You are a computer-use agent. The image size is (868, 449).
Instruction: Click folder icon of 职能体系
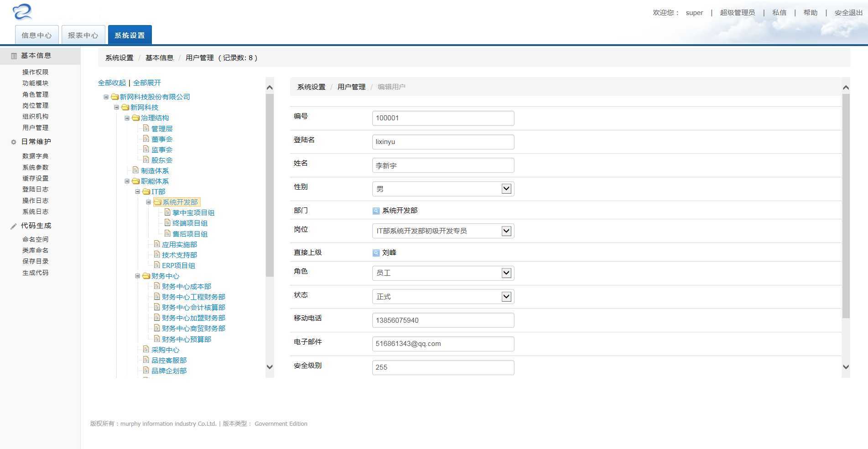[x=136, y=181]
